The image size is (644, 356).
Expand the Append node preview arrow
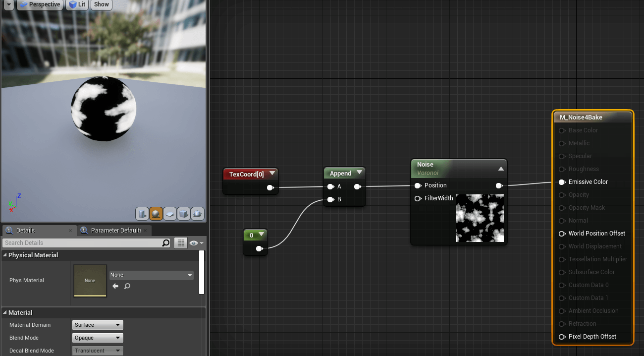tap(359, 173)
